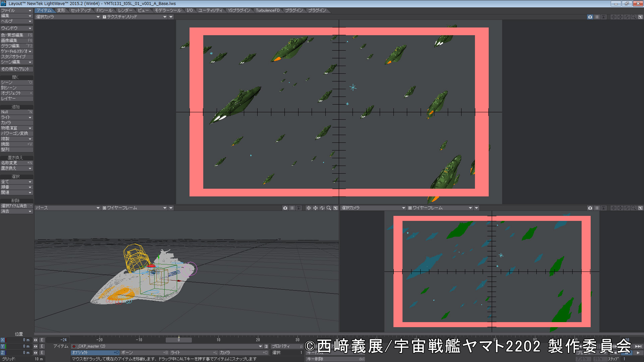
Task: Open the TurbulenceFD tab
Action: [267, 10]
